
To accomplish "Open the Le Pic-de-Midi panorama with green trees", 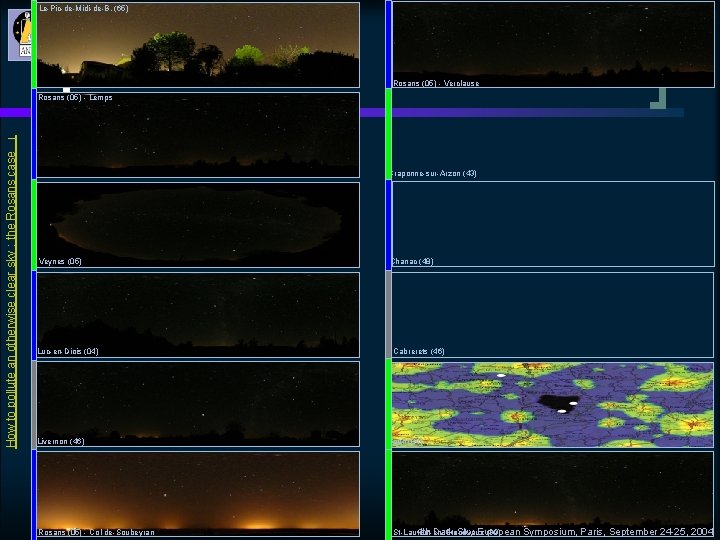I will tap(198, 45).
